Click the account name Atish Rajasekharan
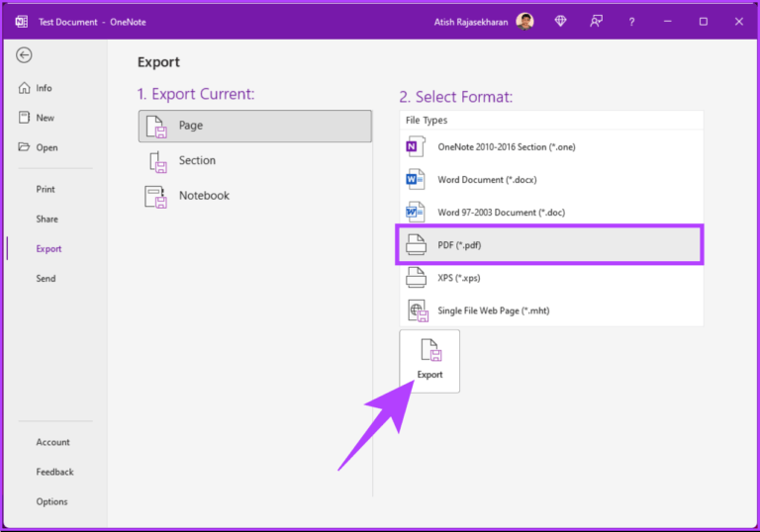 click(471, 22)
